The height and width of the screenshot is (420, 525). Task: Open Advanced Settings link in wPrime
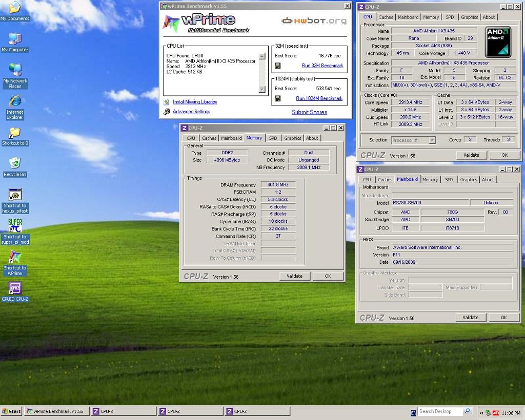[x=192, y=112]
